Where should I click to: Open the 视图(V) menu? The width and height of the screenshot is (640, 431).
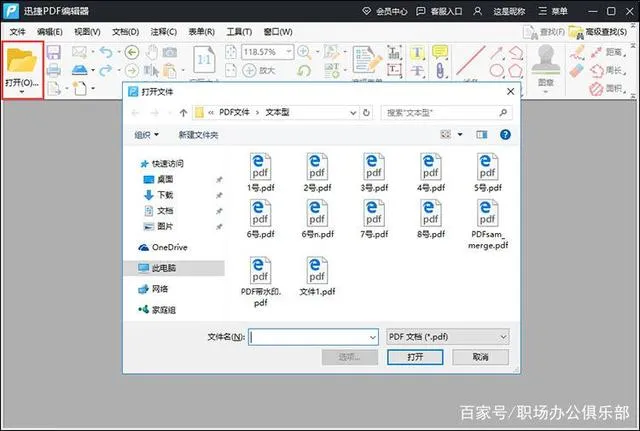pyautogui.click(x=87, y=32)
